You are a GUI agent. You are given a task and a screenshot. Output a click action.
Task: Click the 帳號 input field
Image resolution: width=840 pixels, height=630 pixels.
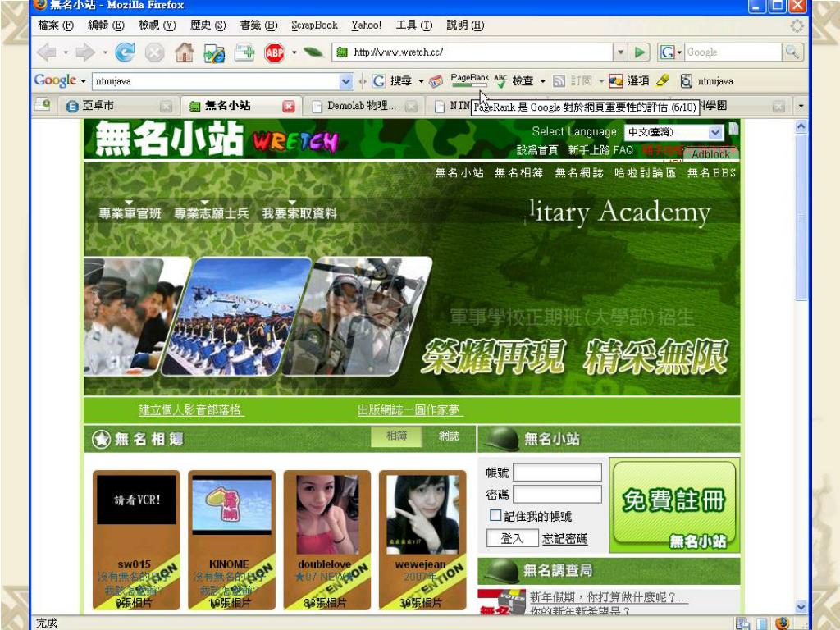tap(557, 472)
